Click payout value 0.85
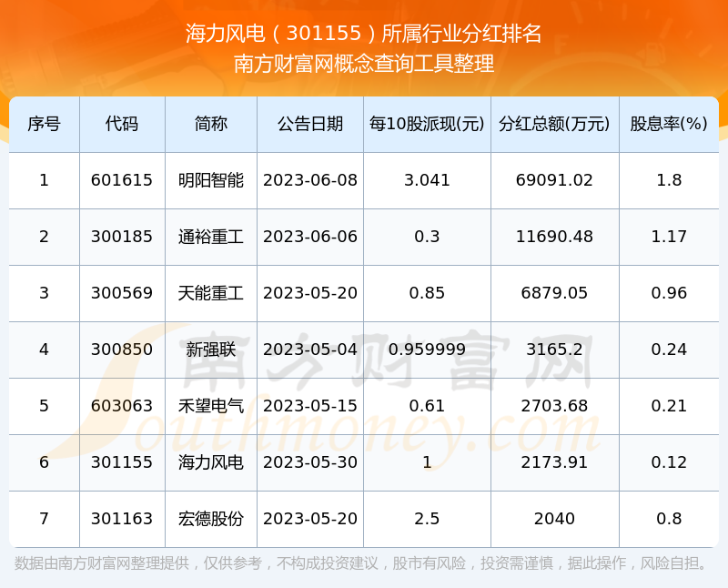 (427, 293)
